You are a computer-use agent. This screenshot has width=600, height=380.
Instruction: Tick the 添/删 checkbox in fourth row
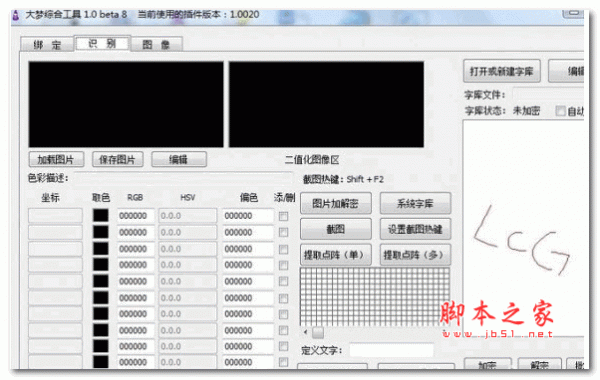284,265
